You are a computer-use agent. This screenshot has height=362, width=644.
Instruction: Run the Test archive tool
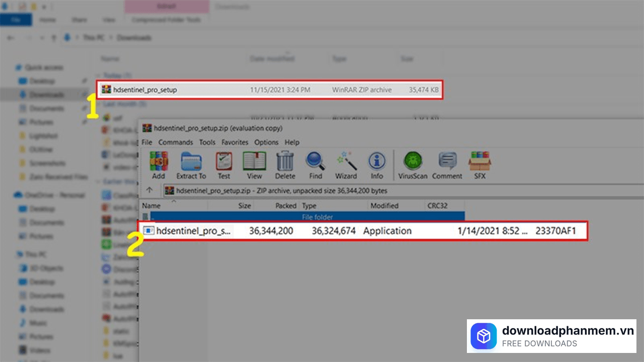[x=224, y=162]
